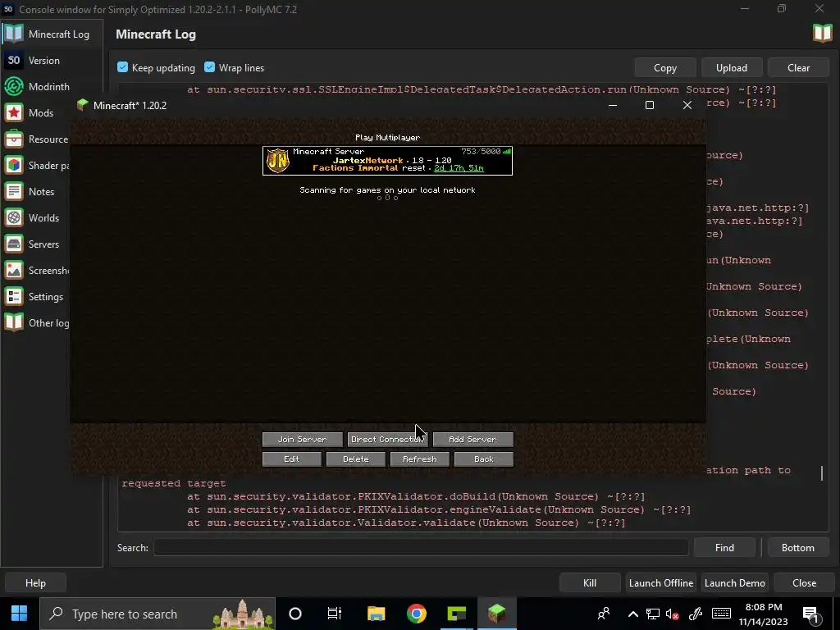The height and width of the screenshot is (630, 840).
Task: Open Task View in the taskbar
Action: [x=335, y=614]
